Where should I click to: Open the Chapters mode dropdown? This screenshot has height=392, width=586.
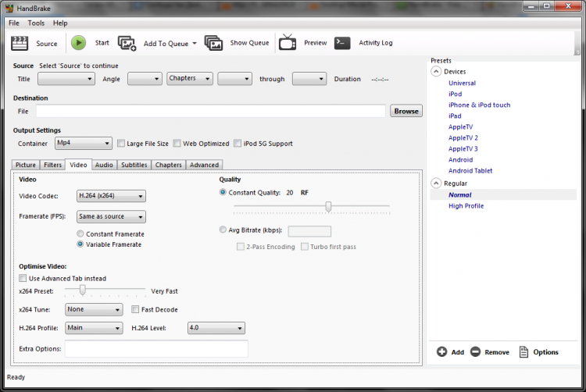[x=190, y=79]
